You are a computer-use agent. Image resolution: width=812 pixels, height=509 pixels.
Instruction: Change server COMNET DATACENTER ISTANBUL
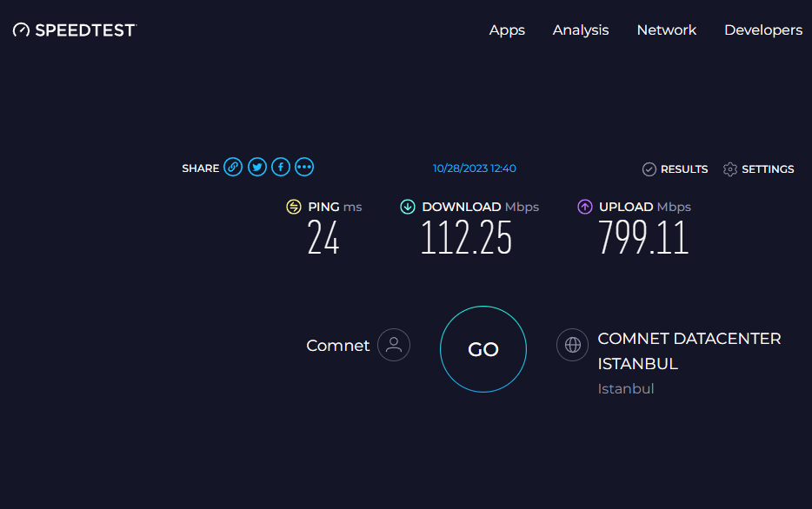689,351
